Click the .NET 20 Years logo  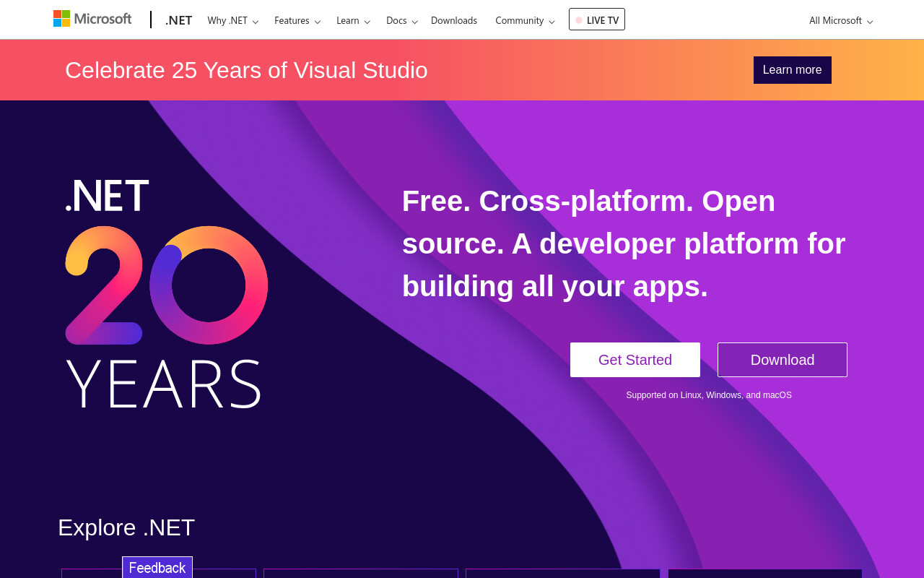(x=167, y=293)
